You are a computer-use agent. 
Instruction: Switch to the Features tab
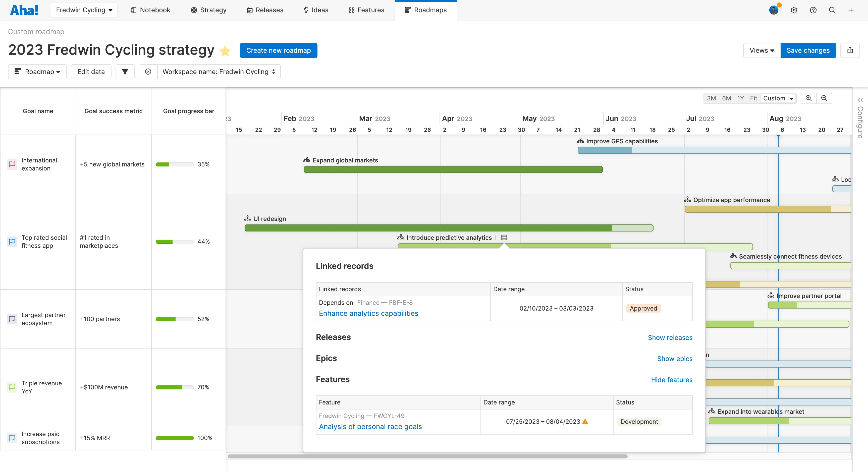click(366, 10)
